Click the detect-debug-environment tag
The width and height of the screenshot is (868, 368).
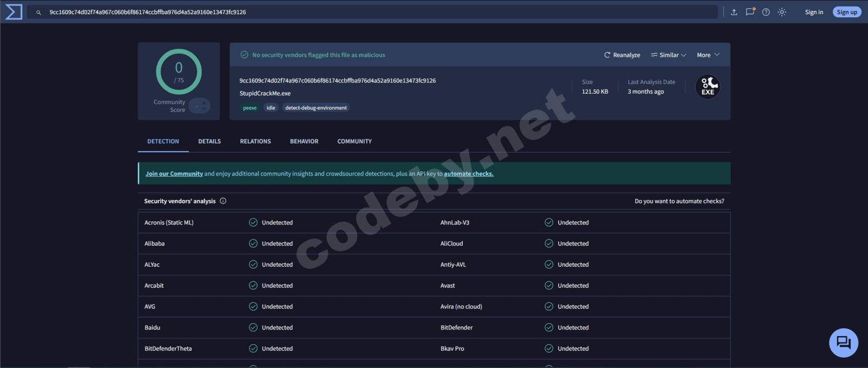(x=316, y=108)
